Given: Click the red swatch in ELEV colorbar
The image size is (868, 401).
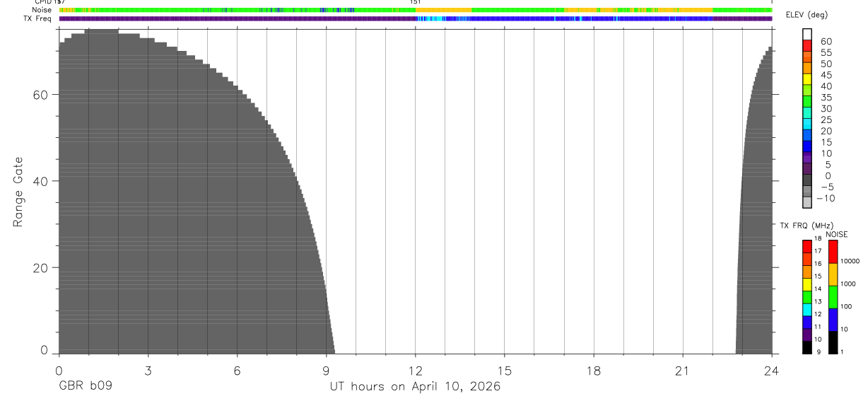Looking at the screenshot, I should click(x=807, y=45).
